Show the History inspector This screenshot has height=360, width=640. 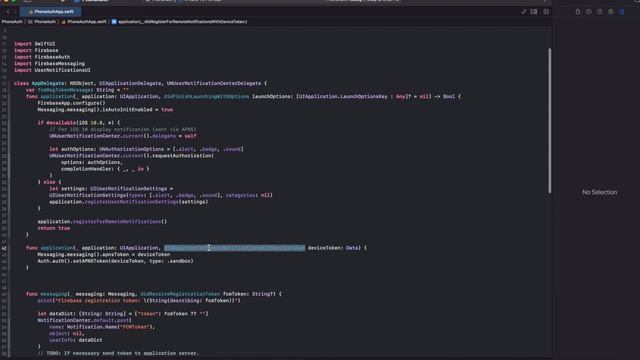(589, 12)
